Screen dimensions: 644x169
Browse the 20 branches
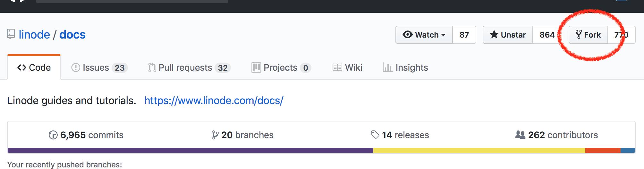tap(243, 135)
